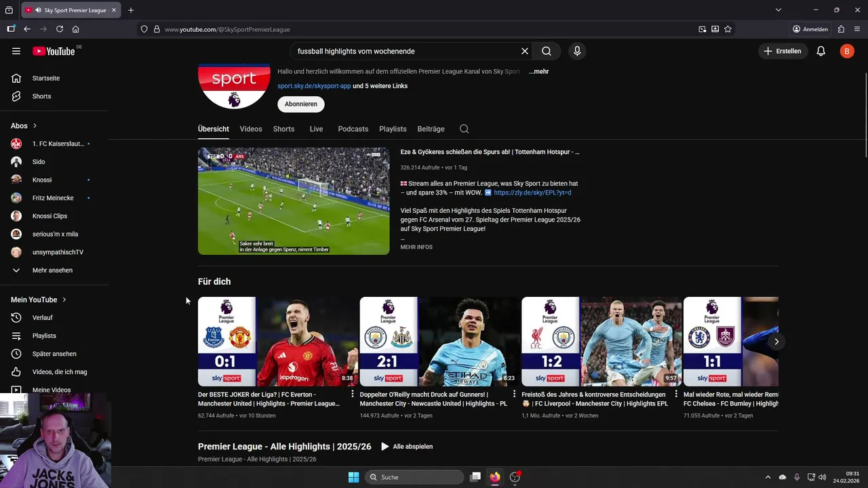
Task: Open Später ansehen list
Action: pyautogui.click(x=54, y=354)
